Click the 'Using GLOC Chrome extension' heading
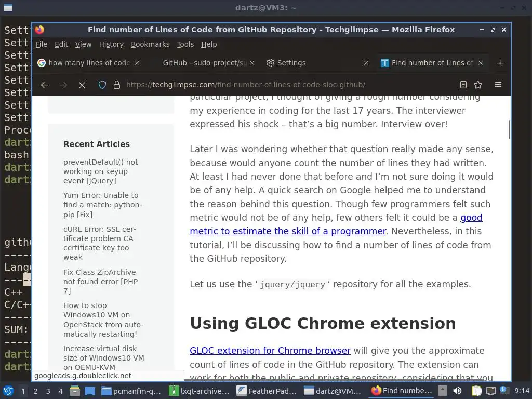 [323, 323]
